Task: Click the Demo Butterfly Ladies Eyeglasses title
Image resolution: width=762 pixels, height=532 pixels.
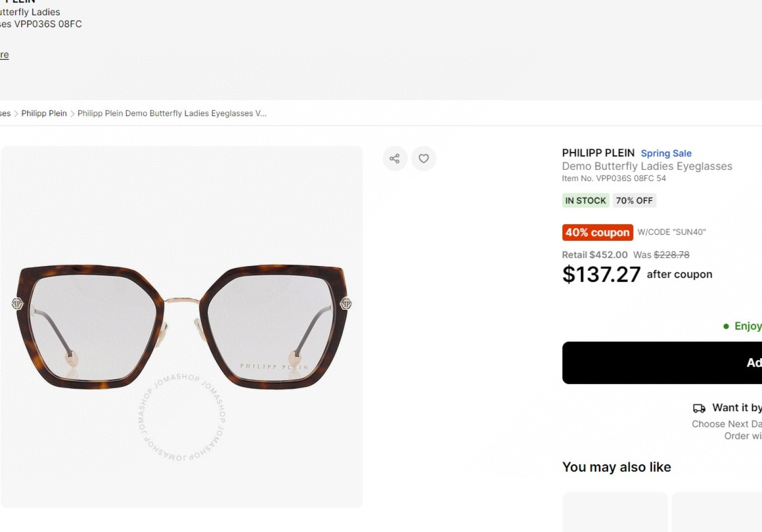Action: (x=647, y=166)
